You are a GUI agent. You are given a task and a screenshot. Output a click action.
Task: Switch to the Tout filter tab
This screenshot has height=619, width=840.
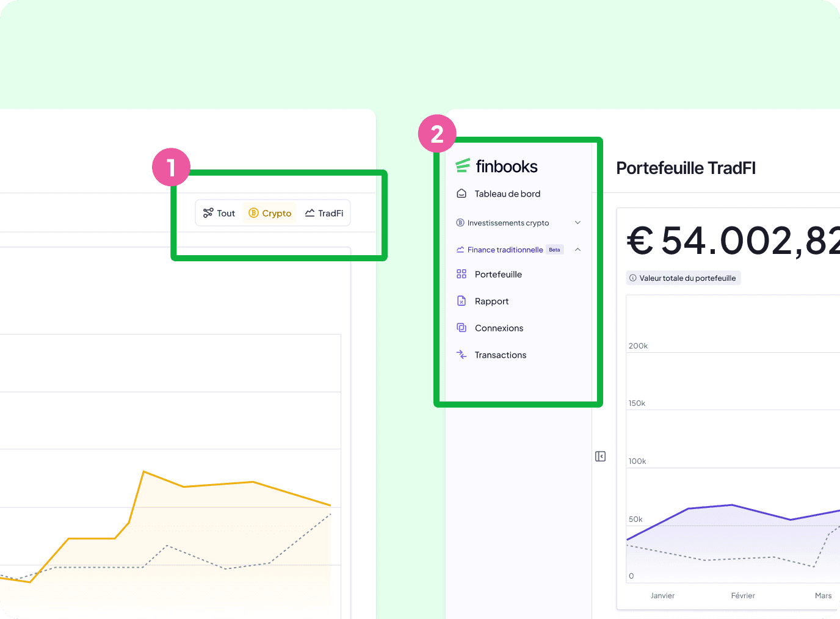pos(219,213)
